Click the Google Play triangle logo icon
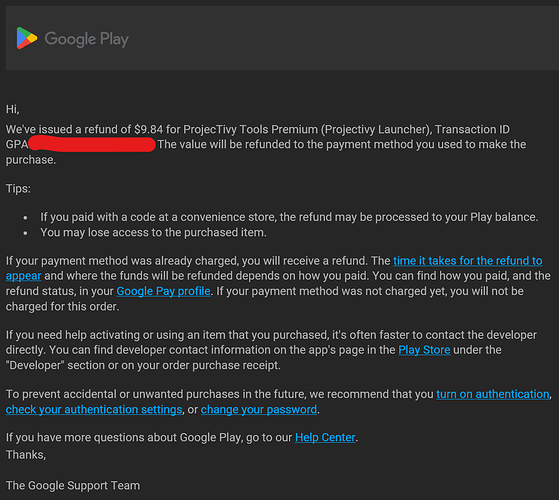 click(x=27, y=38)
